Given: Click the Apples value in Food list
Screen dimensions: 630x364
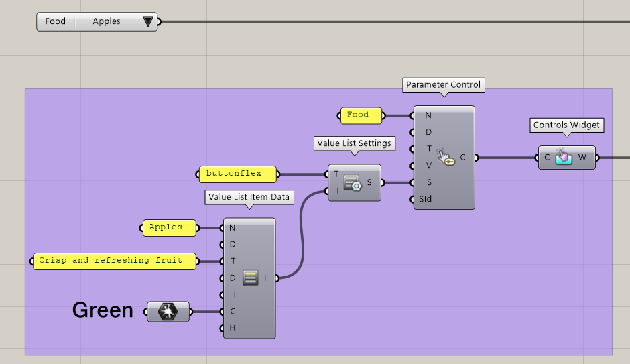Looking at the screenshot, I should tap(107, 22).
